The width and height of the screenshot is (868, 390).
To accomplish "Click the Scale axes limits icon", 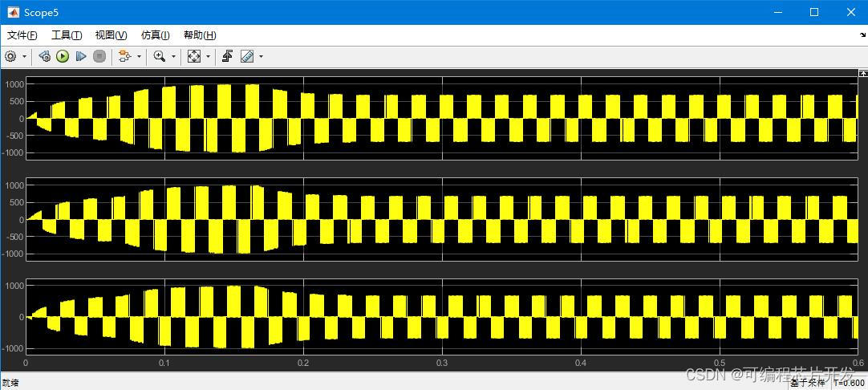I will pyautogui.click(x=194, y=56).
